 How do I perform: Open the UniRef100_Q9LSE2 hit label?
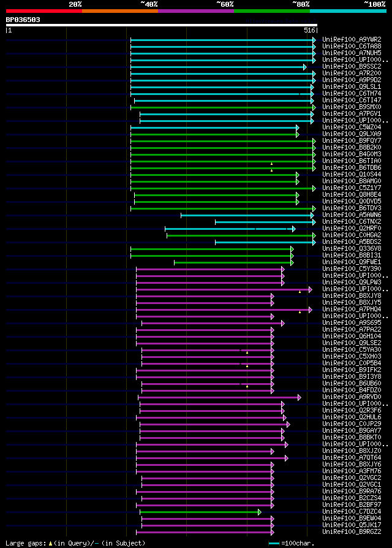(352, 343)
